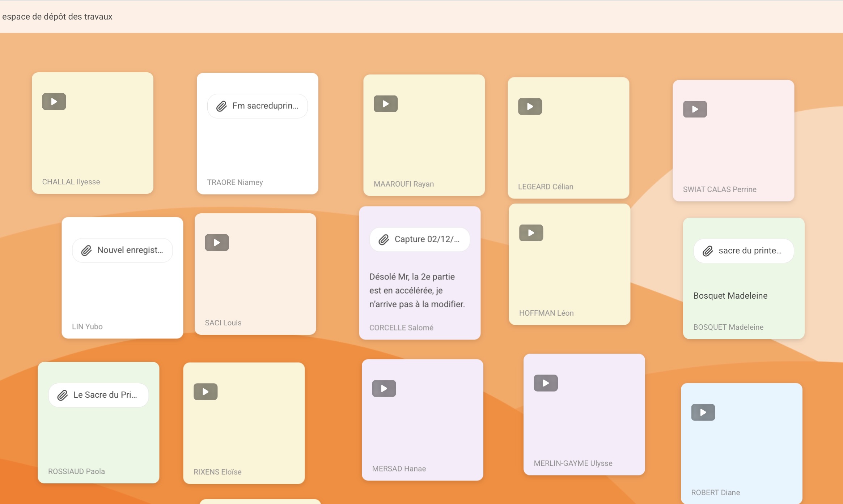
Task: Play RIXENS Eloïse's video
Action: tap(206, 392)
